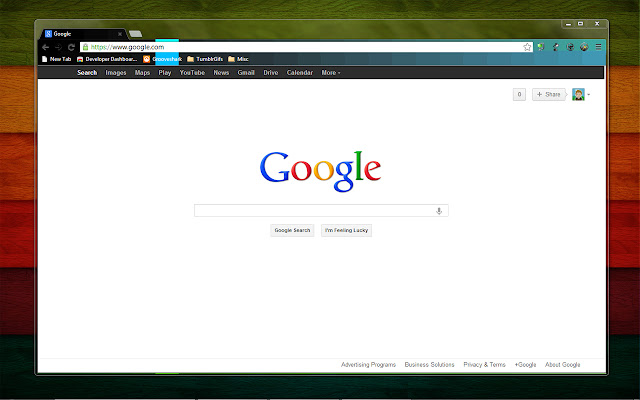The width and height of the screenshot is (640, 400).
Task: Open Gmail in the Google bar
Action: pos(246,73)
